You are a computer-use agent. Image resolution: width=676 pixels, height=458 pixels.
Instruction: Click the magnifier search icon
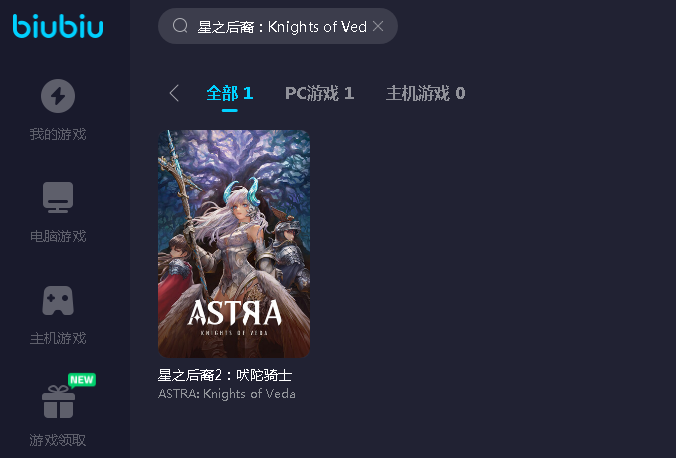pos(180,26)
